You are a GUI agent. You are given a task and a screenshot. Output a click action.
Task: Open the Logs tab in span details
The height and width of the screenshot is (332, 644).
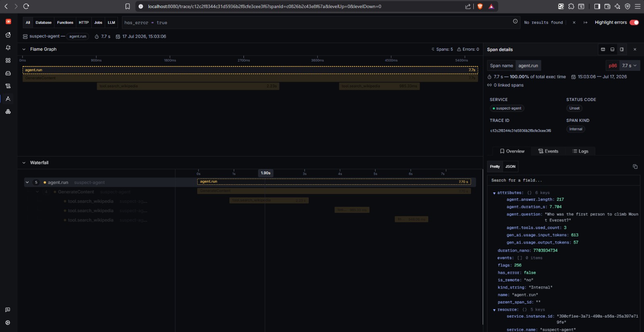580,151
